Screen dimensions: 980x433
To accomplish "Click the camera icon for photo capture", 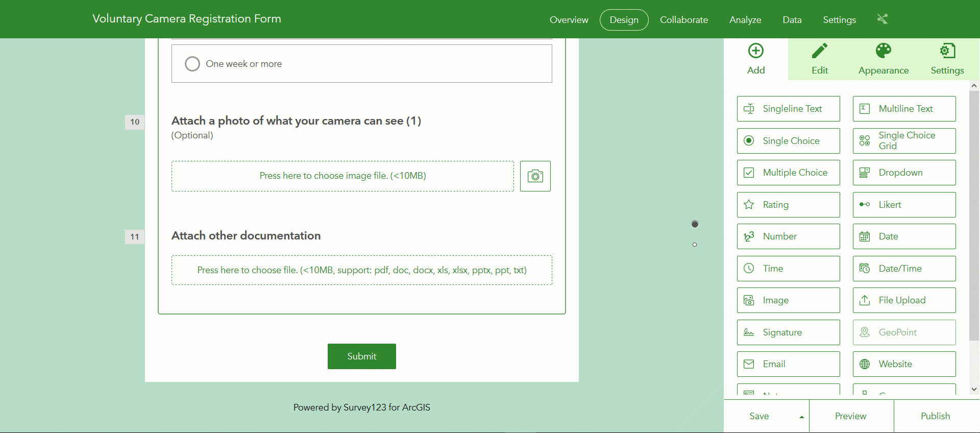I will 535,176.
